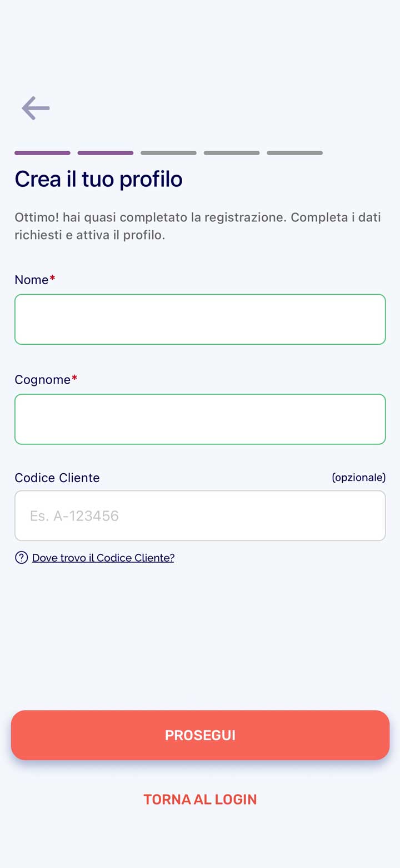Viewport: 400px width, 868px height.
Task: Tap the fourth gray progress step bar
Action: pyautogui.click(x=232, y=153)
